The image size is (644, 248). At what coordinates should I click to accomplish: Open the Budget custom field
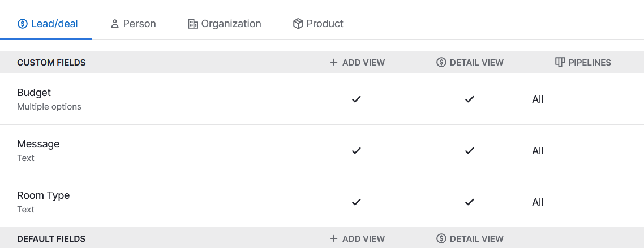tap(322, 99)
